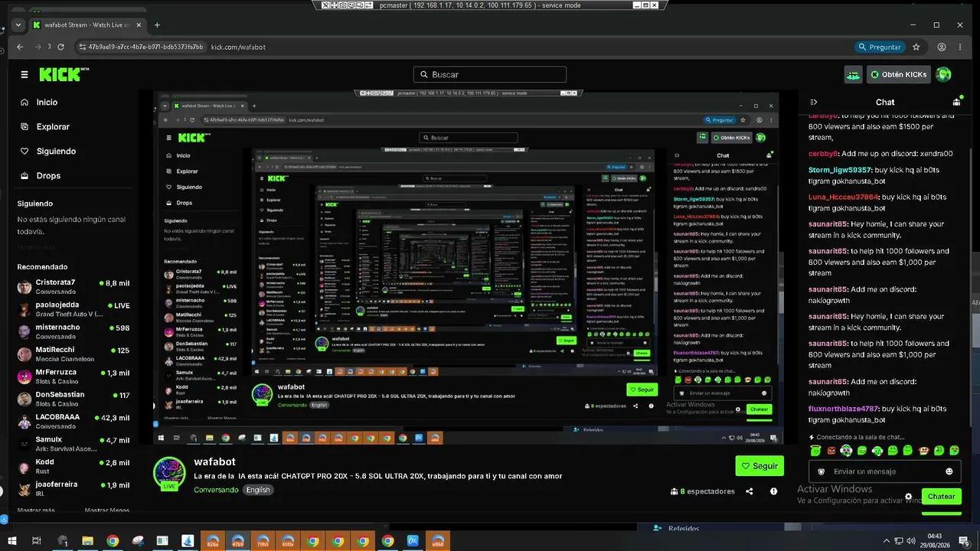
Task: Open recommended channel DonSebastian
Action: coord(73,399)
